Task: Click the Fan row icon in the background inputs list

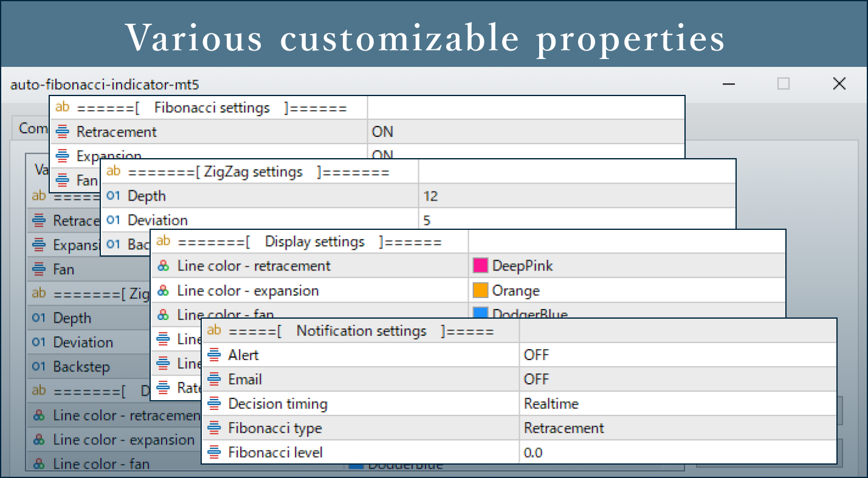Action: click(39, 269)
